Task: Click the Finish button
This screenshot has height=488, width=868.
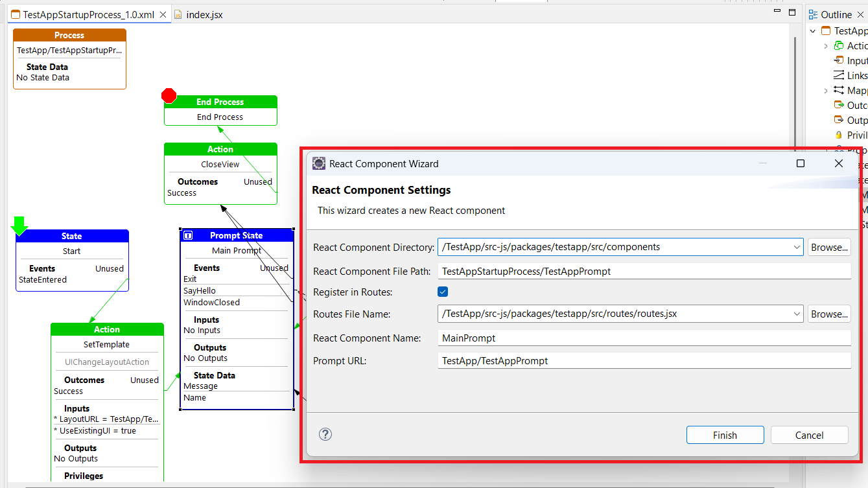Action: tap(725, 435)
